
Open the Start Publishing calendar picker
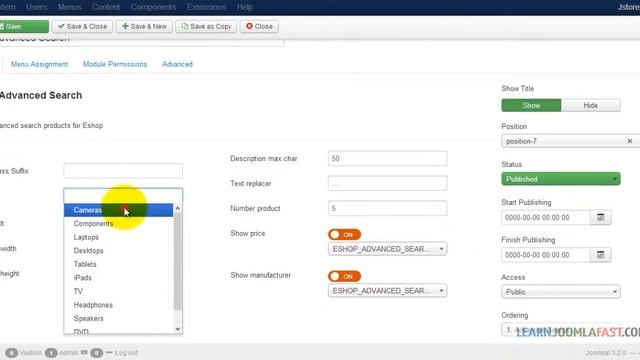600,218
